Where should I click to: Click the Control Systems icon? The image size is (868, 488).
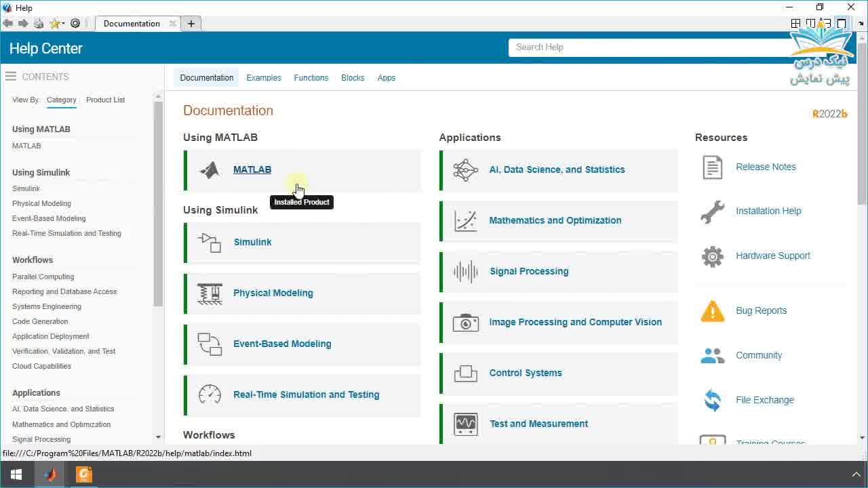point(465,373)
